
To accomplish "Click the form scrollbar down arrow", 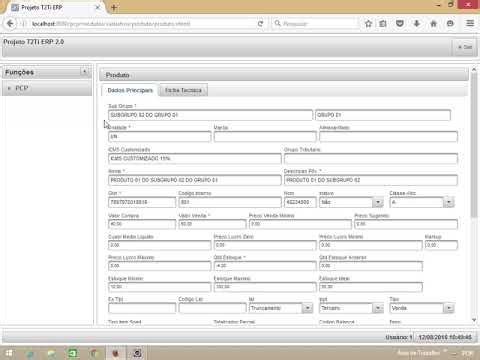I will pyautogui.click(x=474, y=320).
